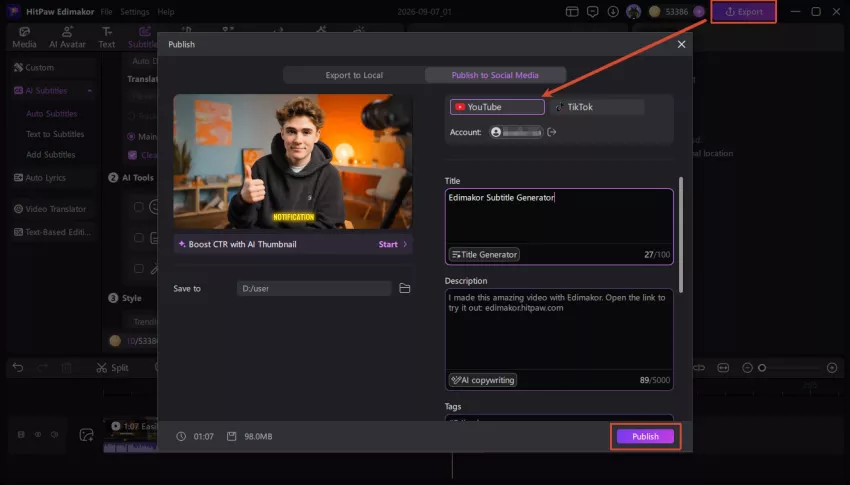
Task: Click the layout switch icon in title bar
Action: pyautogui.click(x=572, y=11)
